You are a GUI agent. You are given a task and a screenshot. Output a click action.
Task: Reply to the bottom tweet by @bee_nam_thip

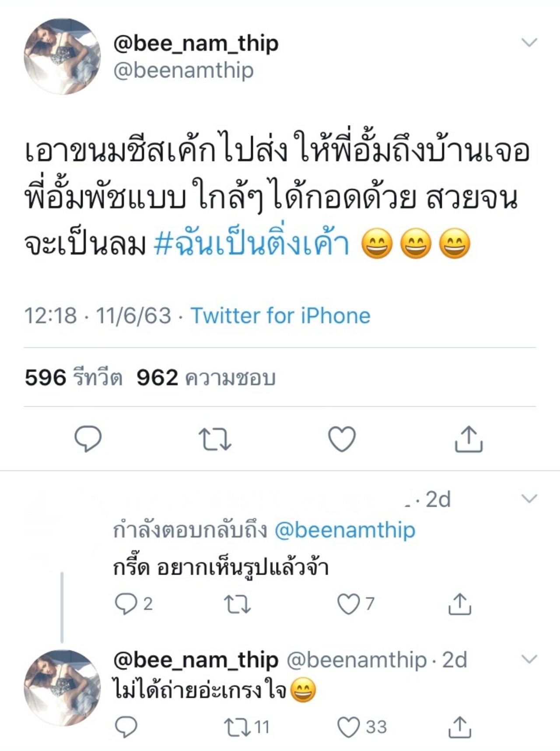point(126,727)
